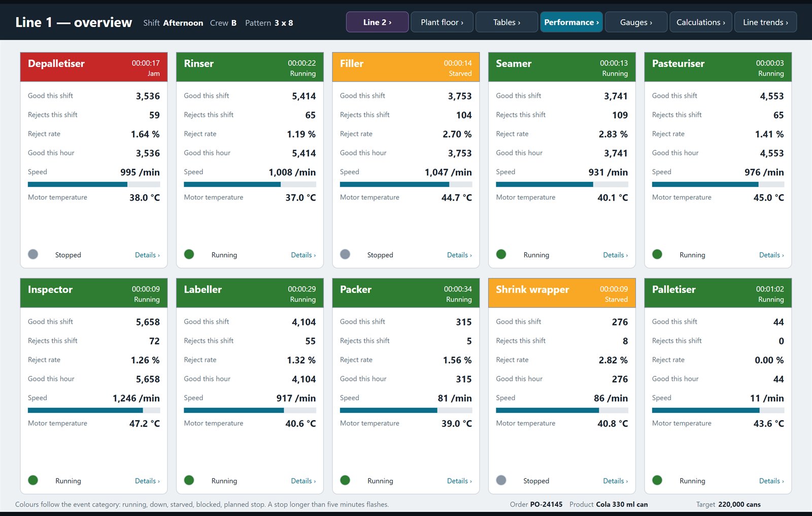Click the Seamer reject rate 2.83 %
The image size is (812, 516).
(x=613, y=134)
